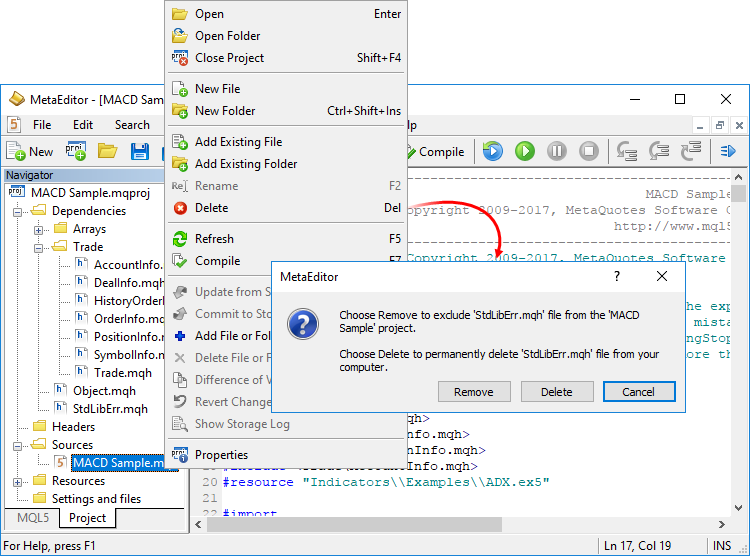The image size is (750, 556).
Task: Expand the Arrays folder node
Action: (x=39, y=230)
